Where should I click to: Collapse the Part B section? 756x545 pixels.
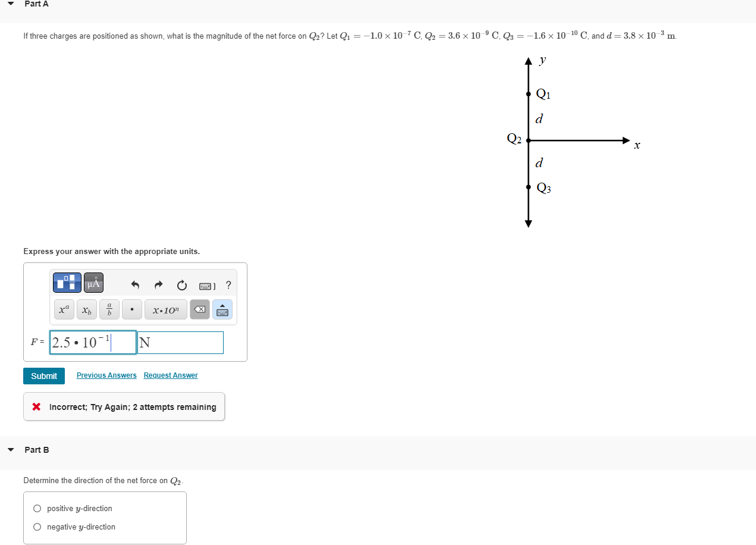pyautogui.click(x=10, y=450)
